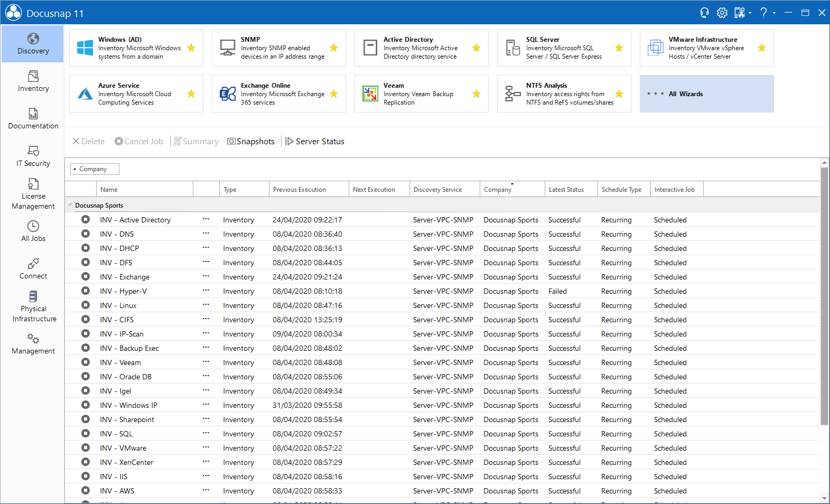
Task: Launch the SQL Server inventory wizard
Action: tap(564, 48)
